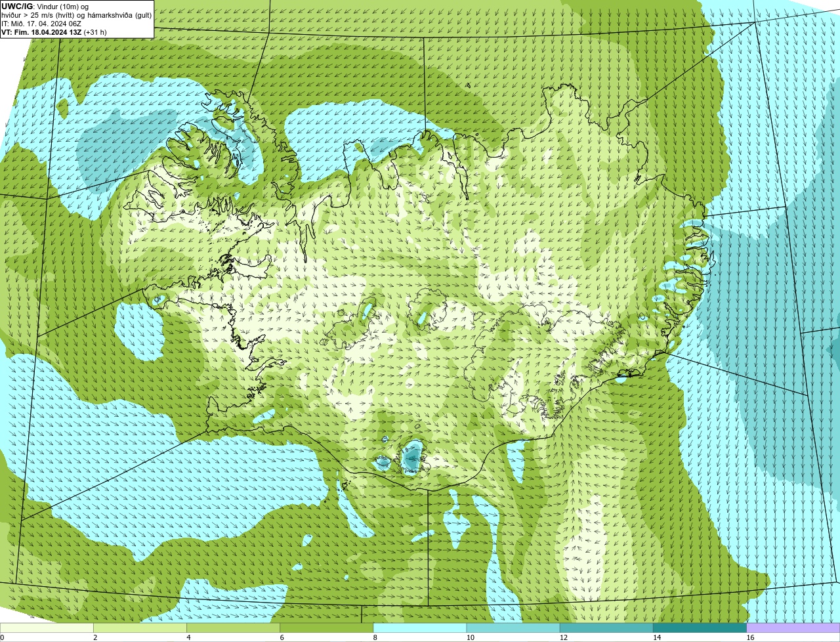Click the legend scale label "10"
This screenshot has height=642, width=840.
pos(470,637)
